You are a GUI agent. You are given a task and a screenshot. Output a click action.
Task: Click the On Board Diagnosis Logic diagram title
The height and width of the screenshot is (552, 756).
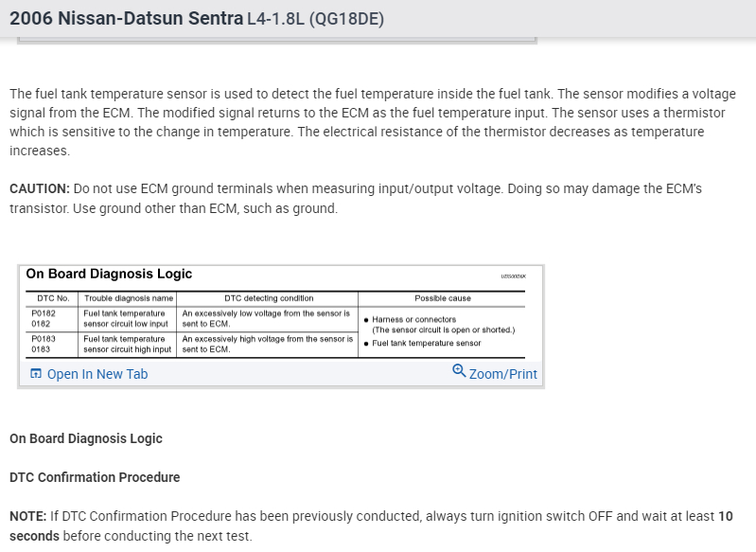109,274
